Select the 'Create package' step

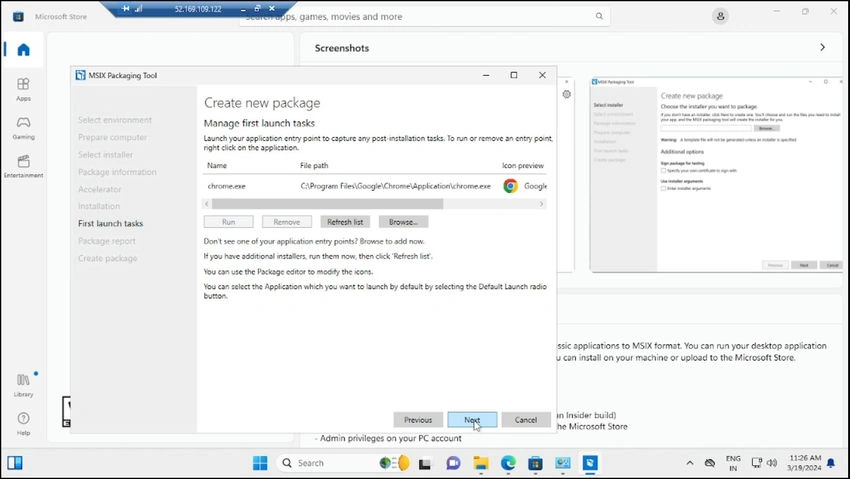click(107, 258)
